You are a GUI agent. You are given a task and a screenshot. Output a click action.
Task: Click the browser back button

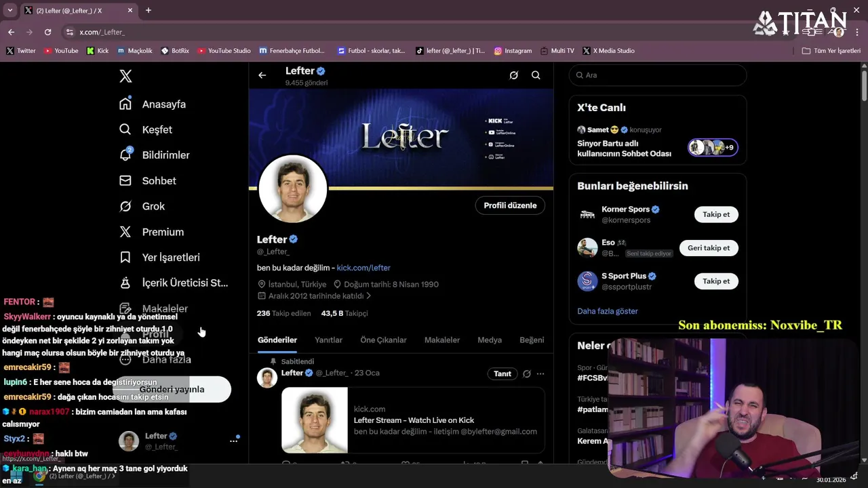[x=11, y=32]
